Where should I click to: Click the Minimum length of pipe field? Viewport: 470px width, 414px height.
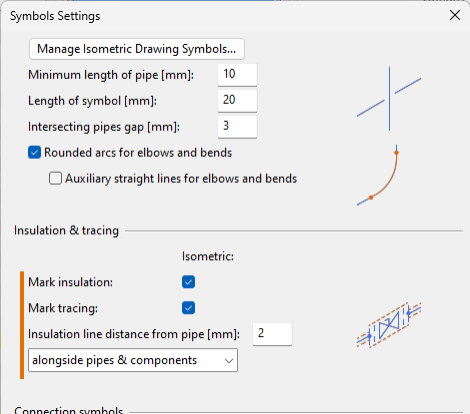click(x=237, y=74)
